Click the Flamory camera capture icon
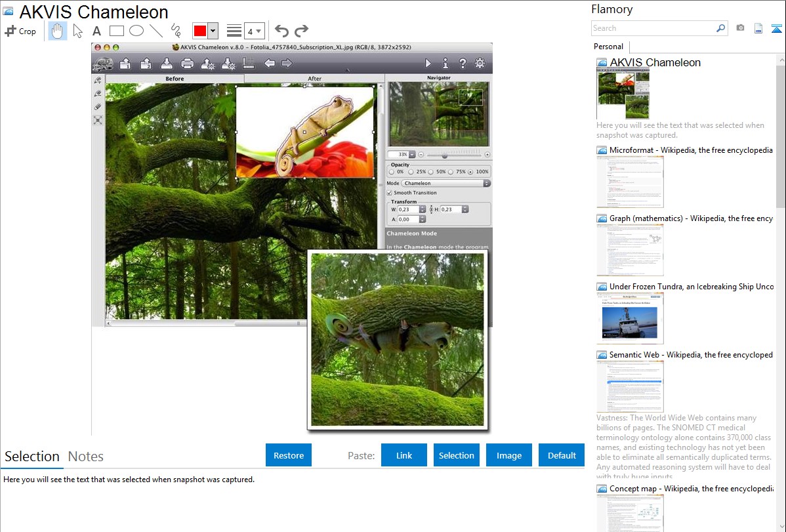786x532 pixels. (740, 28)
